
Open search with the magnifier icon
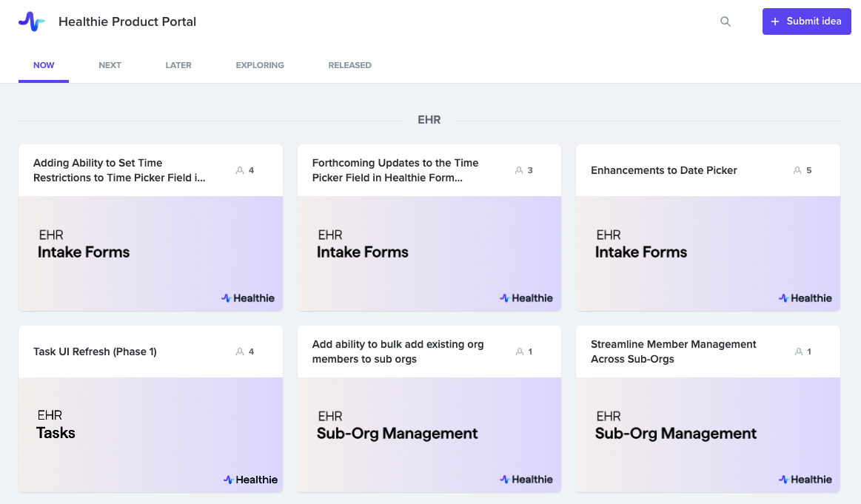coord(726,21)
